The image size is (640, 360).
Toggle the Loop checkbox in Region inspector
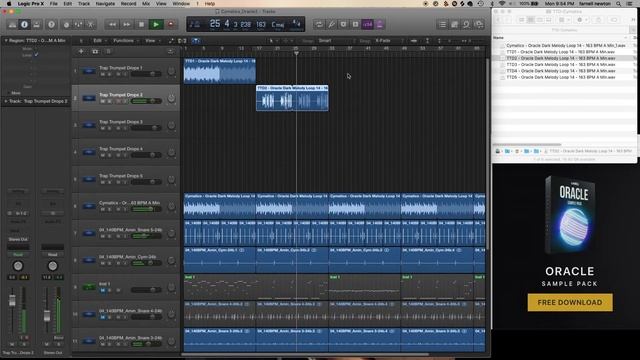pos(36,55)
